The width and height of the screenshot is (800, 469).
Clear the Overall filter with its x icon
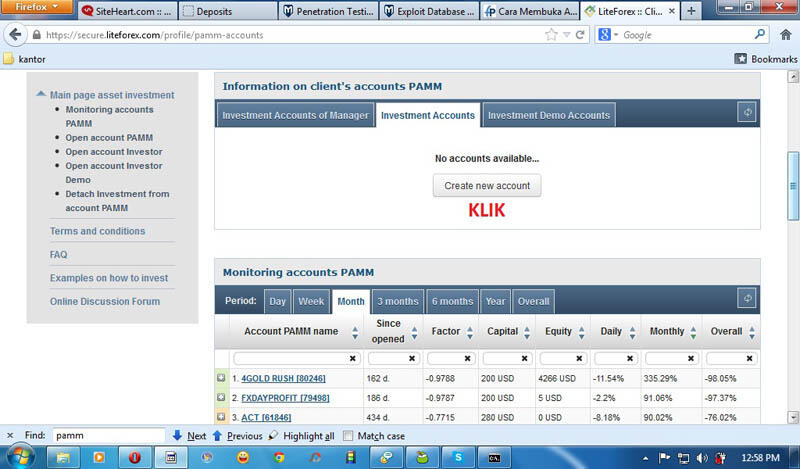click(x=749, y=359)
